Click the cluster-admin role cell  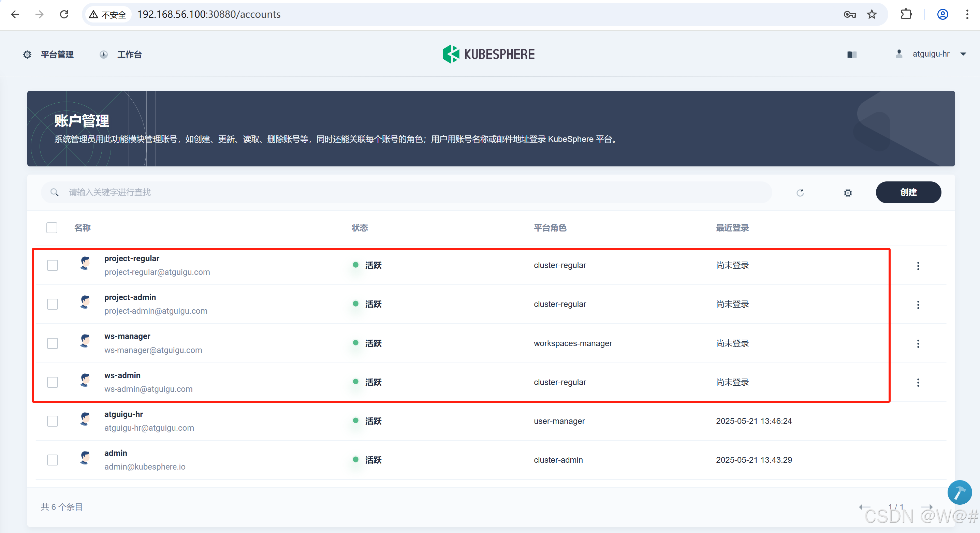point(558,460)
